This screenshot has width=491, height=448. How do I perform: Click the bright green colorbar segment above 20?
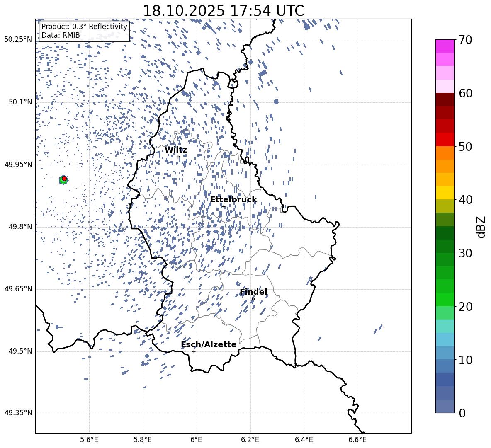tap(445, 299)
